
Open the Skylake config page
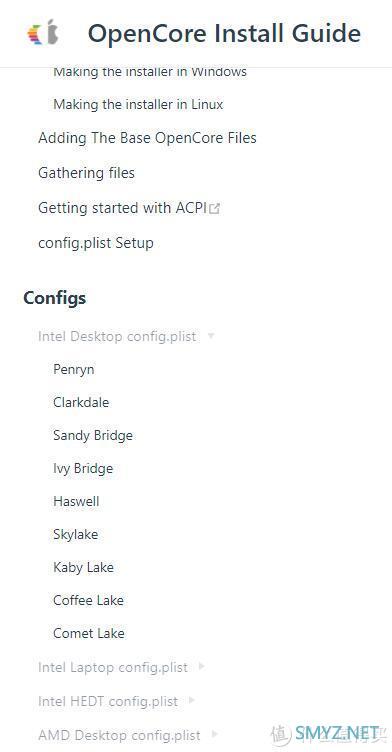(76, 535)
